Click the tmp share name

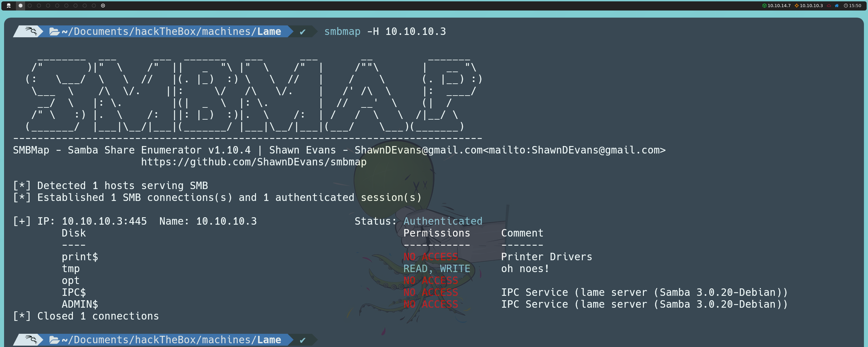[x=71, y=269]
